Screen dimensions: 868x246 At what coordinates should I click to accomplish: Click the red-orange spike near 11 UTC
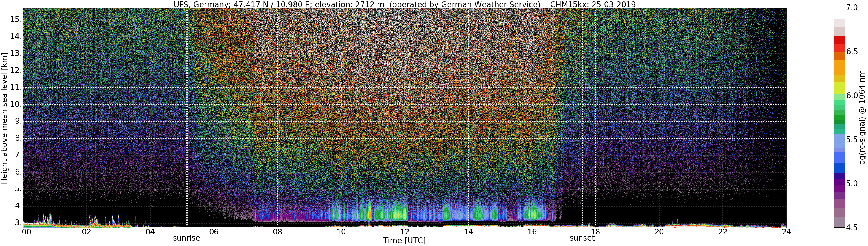370,212
